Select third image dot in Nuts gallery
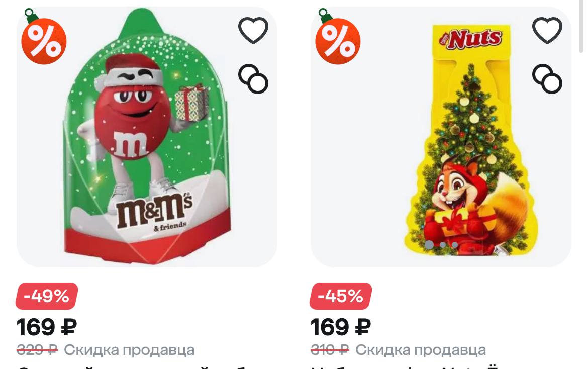Screen dimensions: 588x369 pyautogui.click(x=454, y=245)
